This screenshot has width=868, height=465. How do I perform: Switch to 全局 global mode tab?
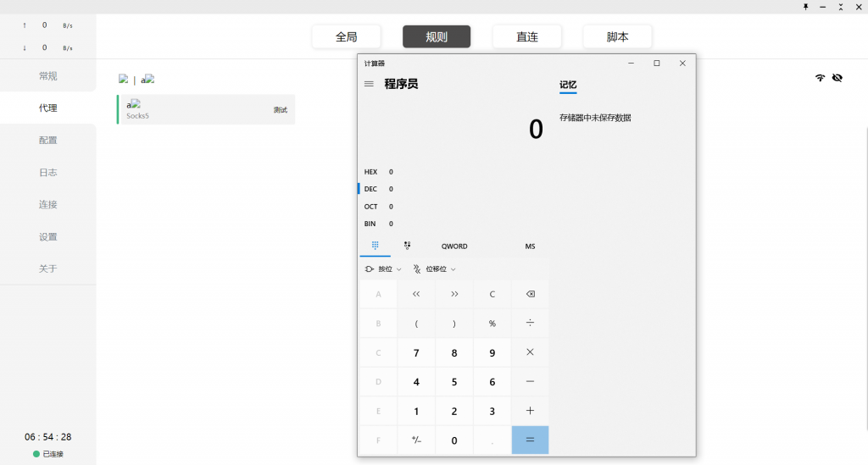[346, 37]
